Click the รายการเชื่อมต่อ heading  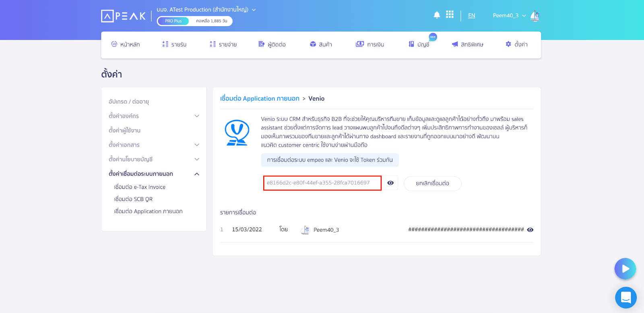coord(238,212)
